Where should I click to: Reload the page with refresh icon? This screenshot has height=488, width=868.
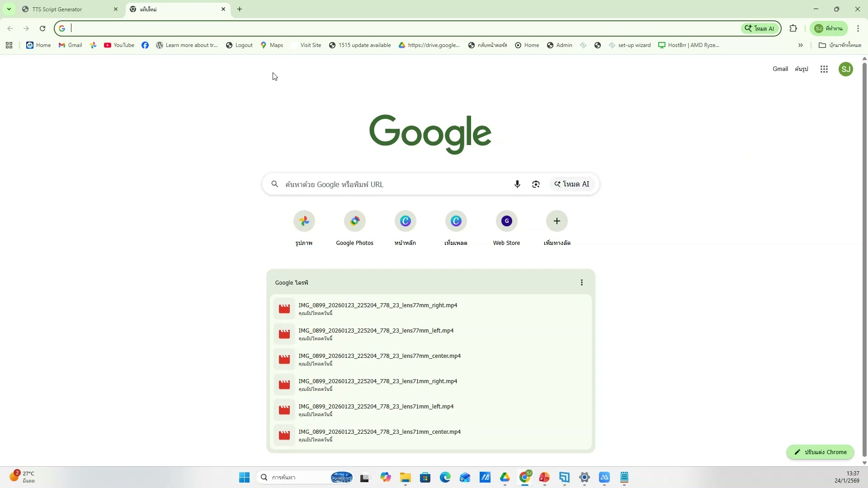tap(42, 28)
